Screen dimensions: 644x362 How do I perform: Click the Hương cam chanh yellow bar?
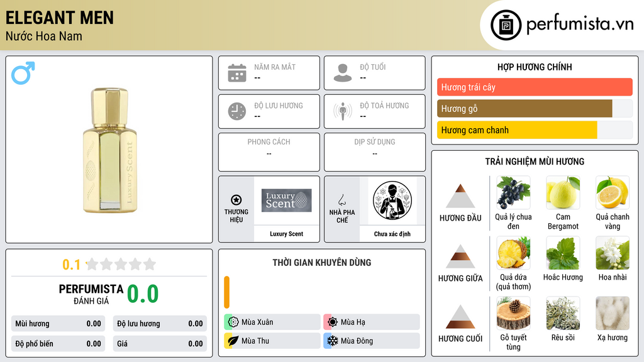coord(517,130)
